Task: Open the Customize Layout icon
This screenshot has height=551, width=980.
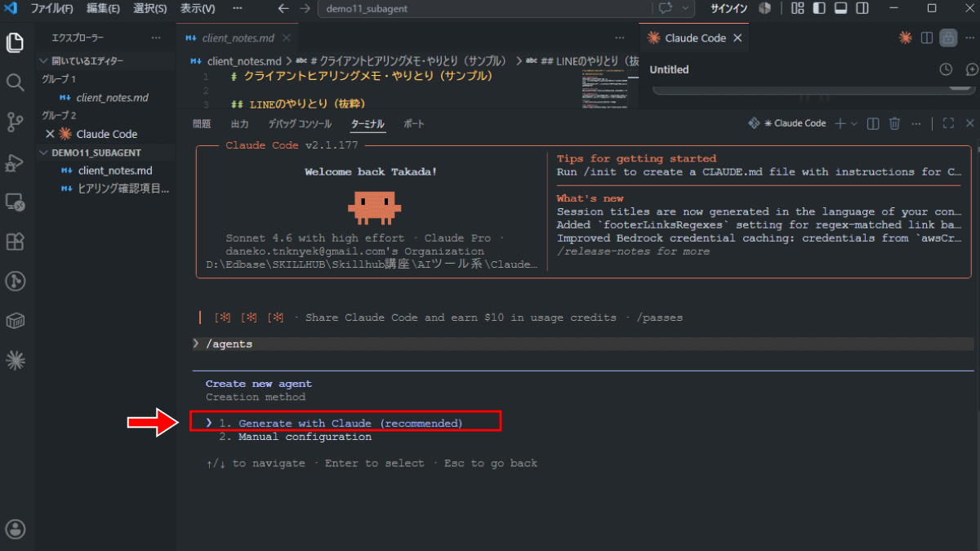Action: pyautogui.click(x=798, y=8)
